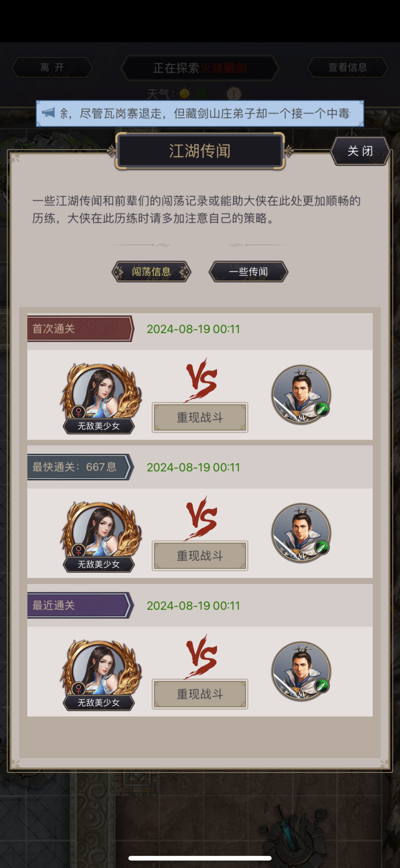Switch to the 一些传闻 tab
This screenshot has width=400, height=868.
coord(248,272)
